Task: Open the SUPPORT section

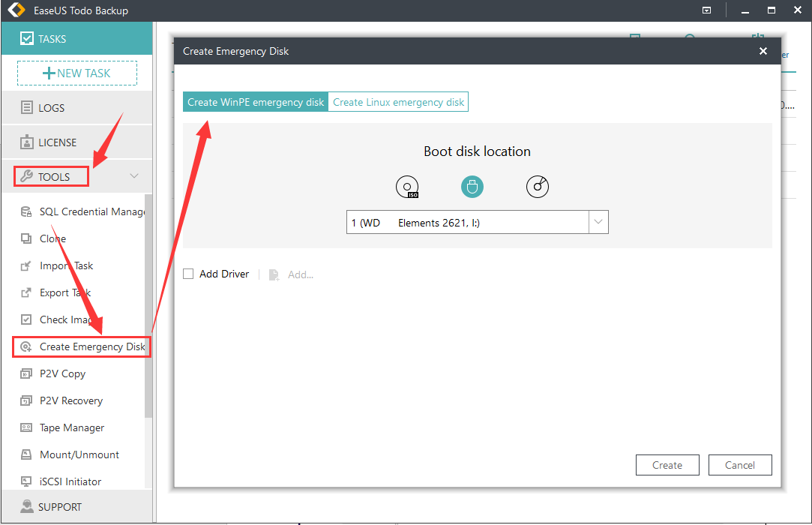Action: tap(76, 506)
